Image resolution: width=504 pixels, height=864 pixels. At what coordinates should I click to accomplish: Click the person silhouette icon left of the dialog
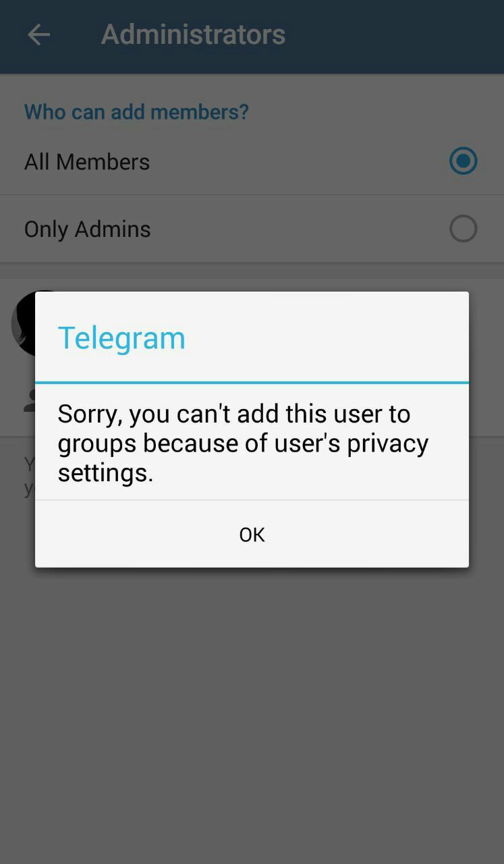click(29, 400)
